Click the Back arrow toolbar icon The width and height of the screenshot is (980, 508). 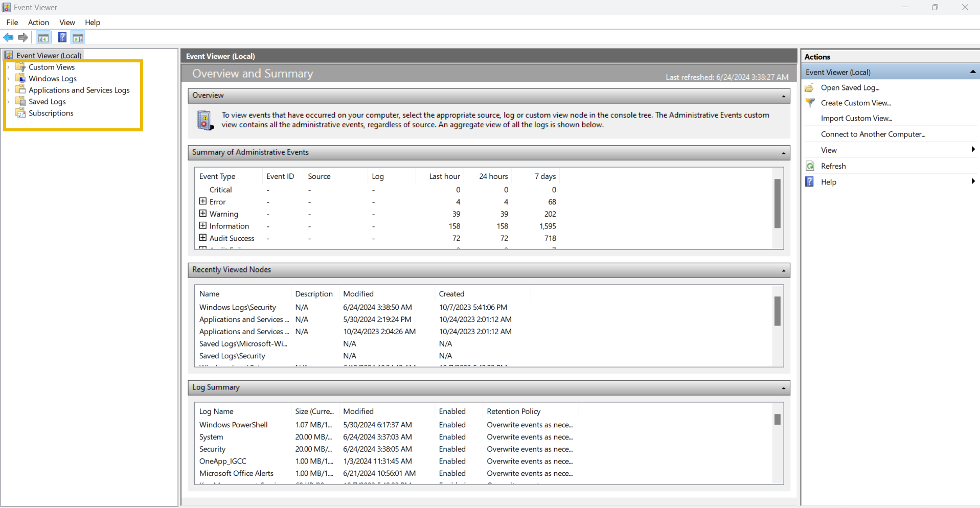(x=9, y=37)
